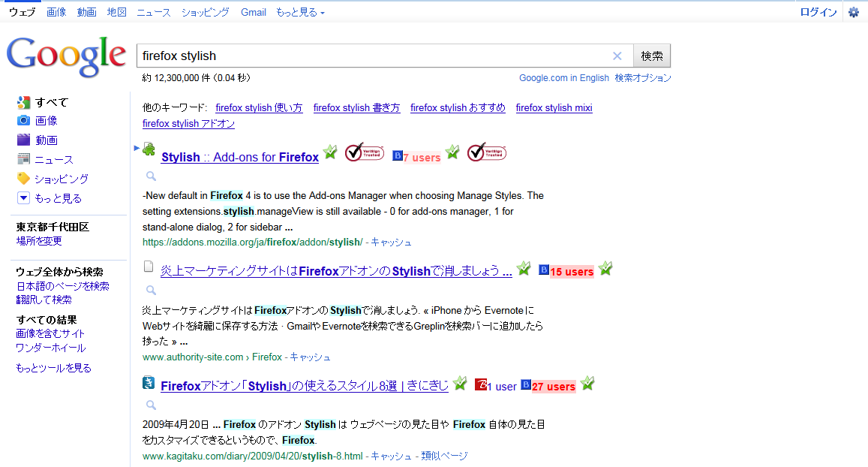Click blue triangle marker beside first result
Image resolution: width=868 pixels, height=467 pixels.
[137, 148]
